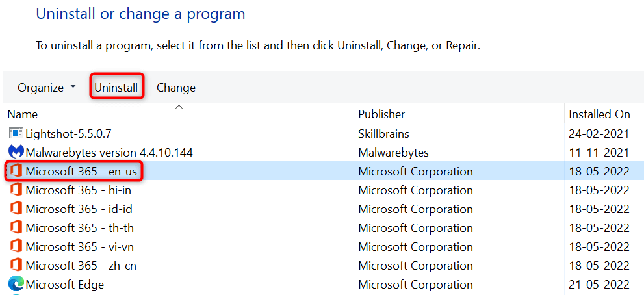
Task: Click the Microsoft 365 hi-in Office icon
Action: click(x=16, y=190)
